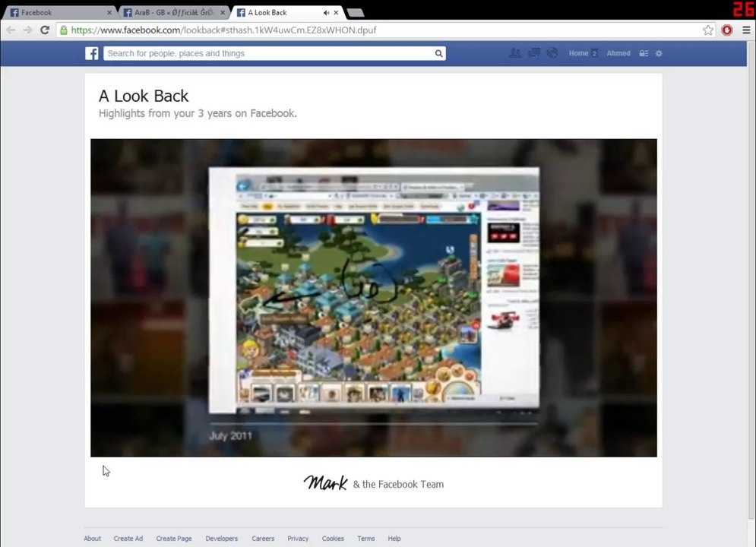Open the Facebook logo home icon
756x547 pixels.
[92, 53]
